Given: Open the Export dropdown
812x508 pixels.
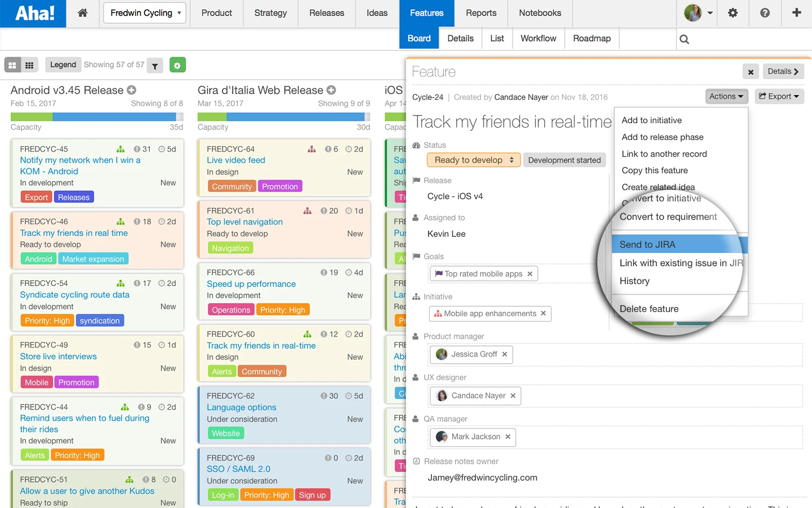Looking at the screenshot, I should pyautogui.click(x=779, y=96).
